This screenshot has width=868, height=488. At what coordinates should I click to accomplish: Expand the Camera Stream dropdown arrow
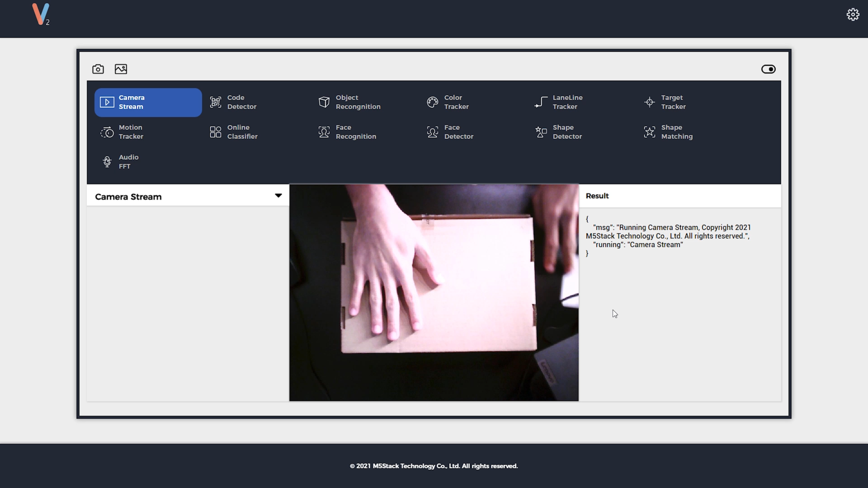[278, 196]
